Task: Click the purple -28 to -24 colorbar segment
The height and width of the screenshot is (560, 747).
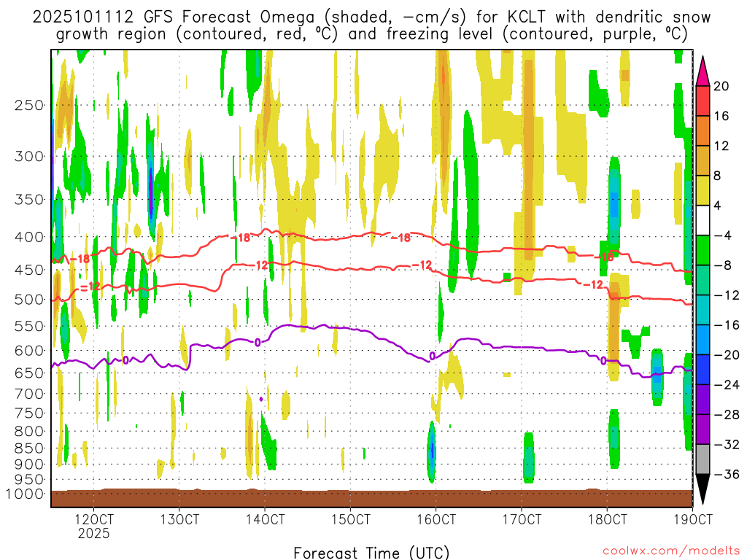Action: pos(703,400)
